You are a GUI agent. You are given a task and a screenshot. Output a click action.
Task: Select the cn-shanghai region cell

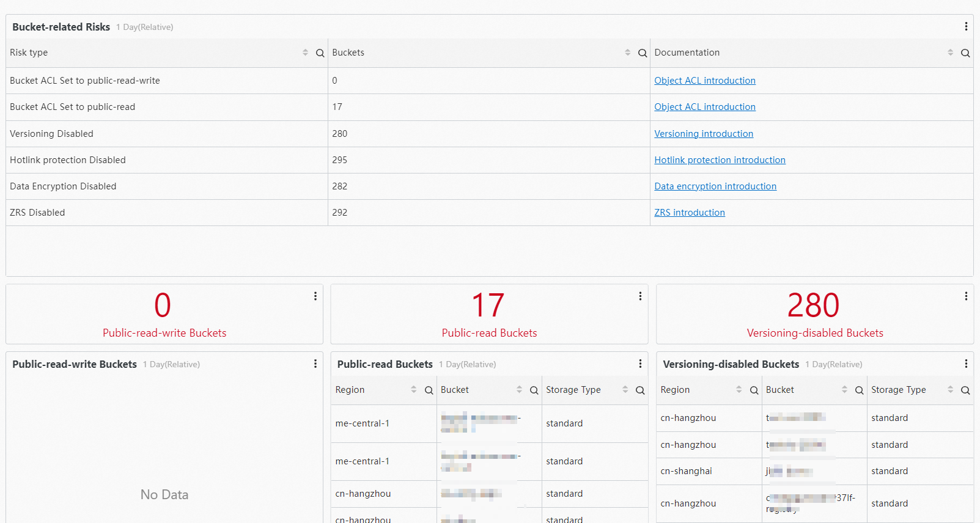click(709, 471)
